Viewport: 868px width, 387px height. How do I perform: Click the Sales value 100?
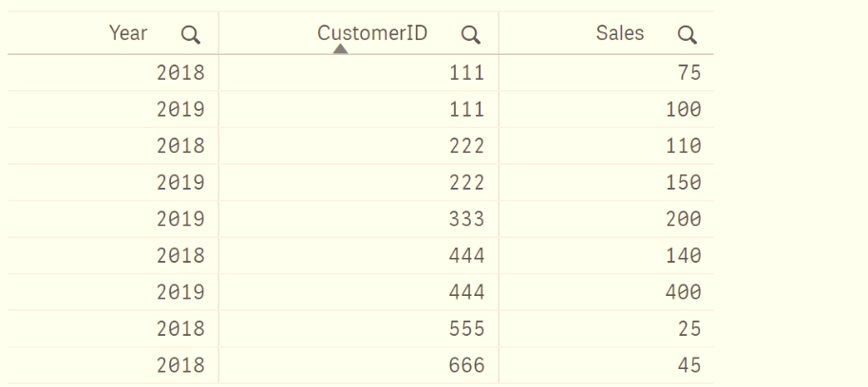tap(683, 109)
